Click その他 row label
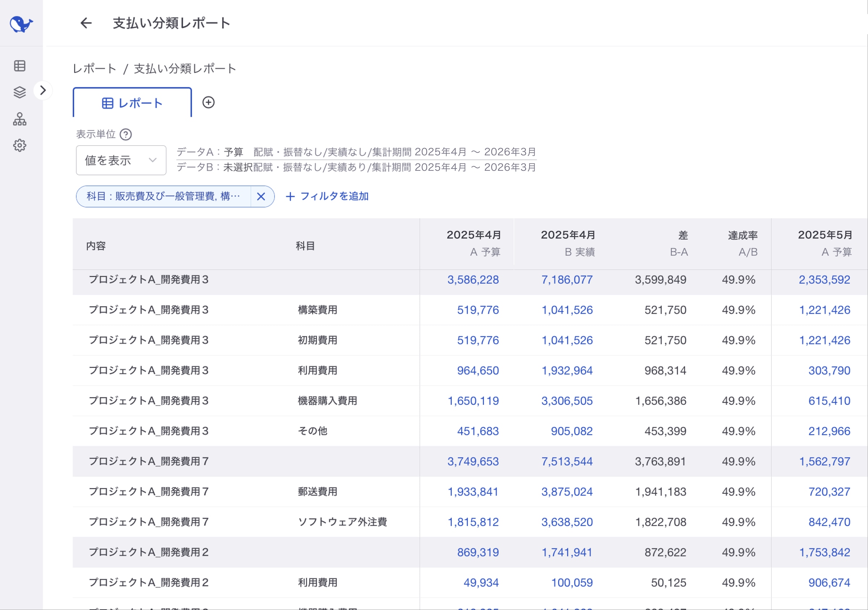The image size is (868, 610). coord(312,431)
